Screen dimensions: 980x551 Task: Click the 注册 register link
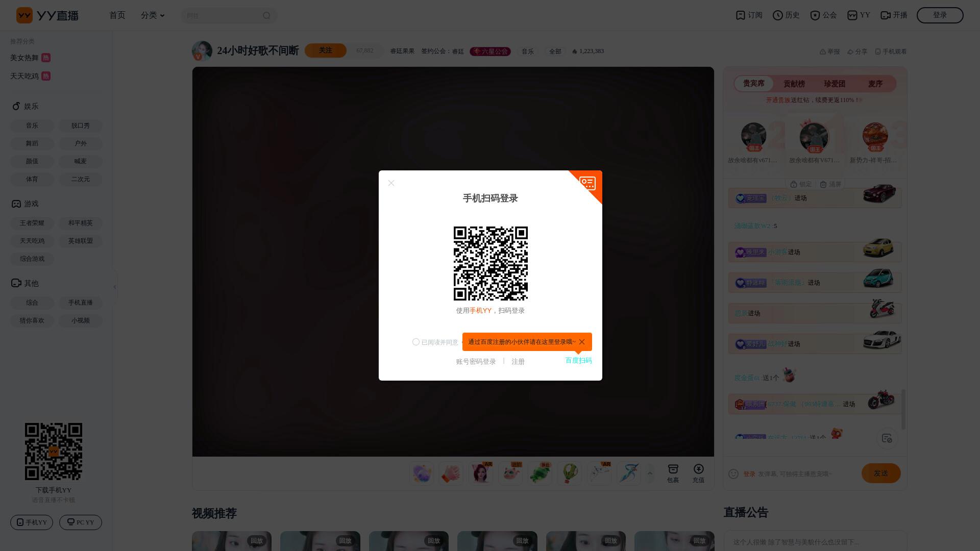(518, 361)
